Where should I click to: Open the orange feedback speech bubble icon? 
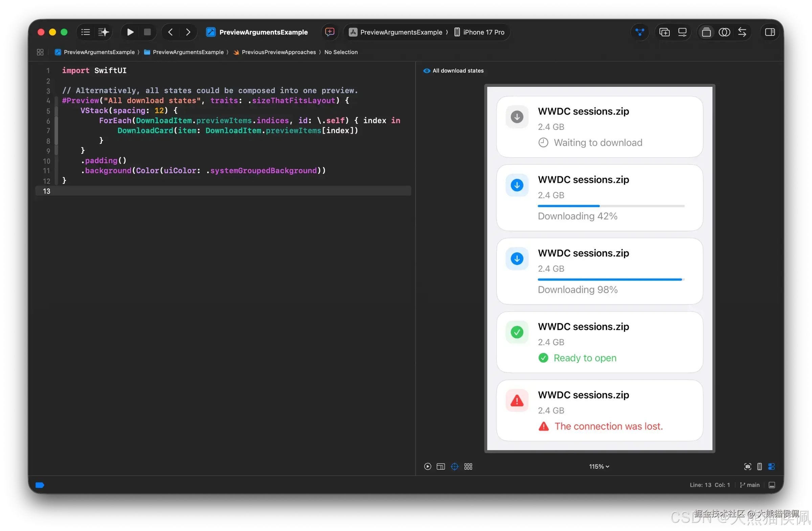click(x=330, y=32)
